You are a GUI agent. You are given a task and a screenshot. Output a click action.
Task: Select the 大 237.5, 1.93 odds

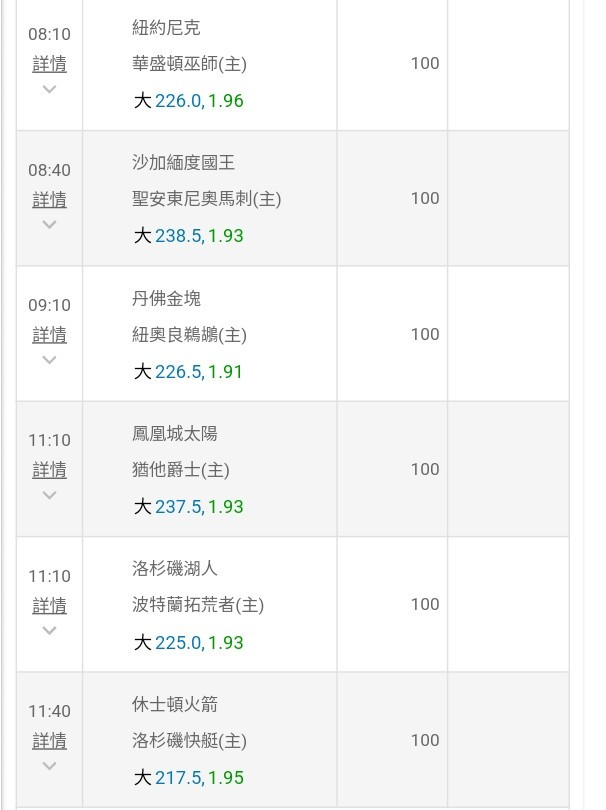tap(189, 507)
